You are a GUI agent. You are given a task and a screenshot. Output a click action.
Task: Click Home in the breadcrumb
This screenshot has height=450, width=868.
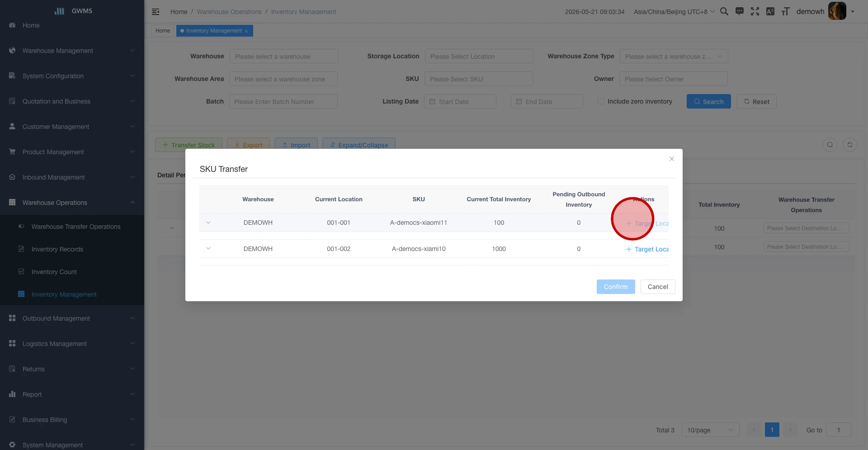tap(179, 12)
